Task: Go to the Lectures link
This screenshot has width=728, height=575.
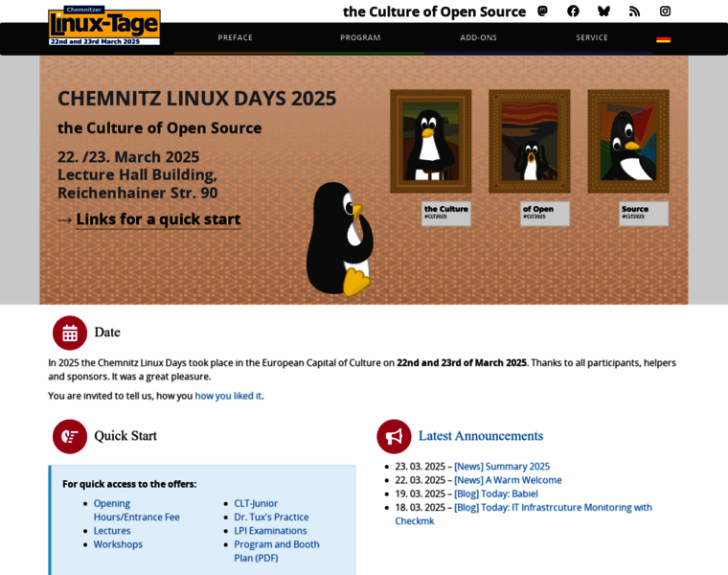Action: pyautogui.click(x=112, y=530)
